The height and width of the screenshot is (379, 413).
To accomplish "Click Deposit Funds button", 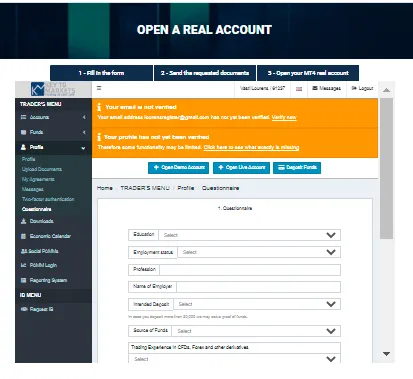I will pyautogui.click(x=297, y=168).
